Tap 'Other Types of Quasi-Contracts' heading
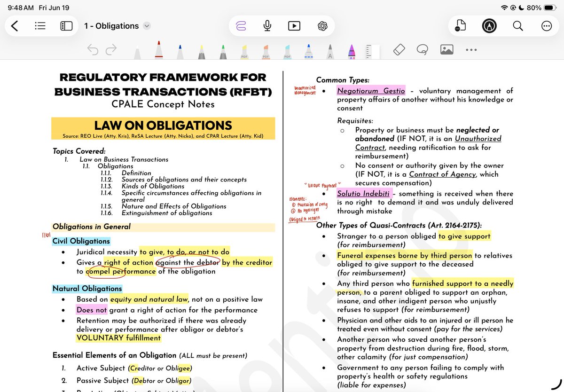 (399, 225)
